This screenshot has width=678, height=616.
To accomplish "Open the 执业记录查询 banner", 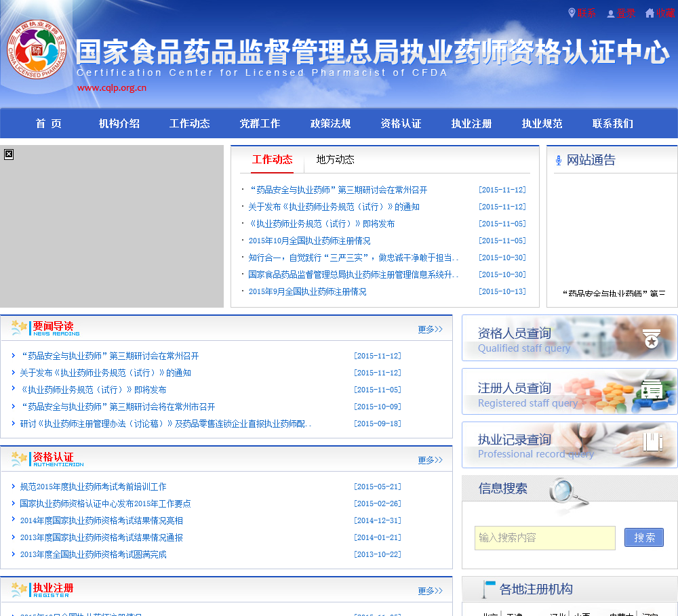I will pos(570,445).
